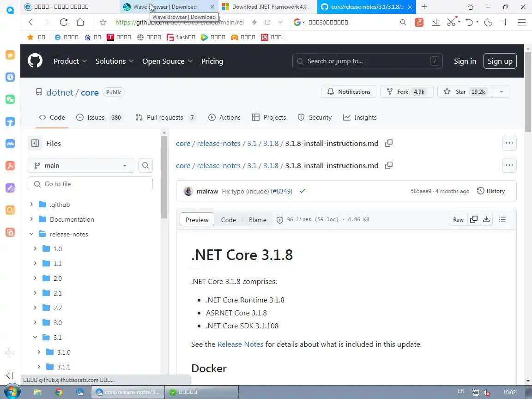The height and width of the screenshot is (399, 532).
Task: Click the GitHub logo in header
Action: (x=35, y=61)
